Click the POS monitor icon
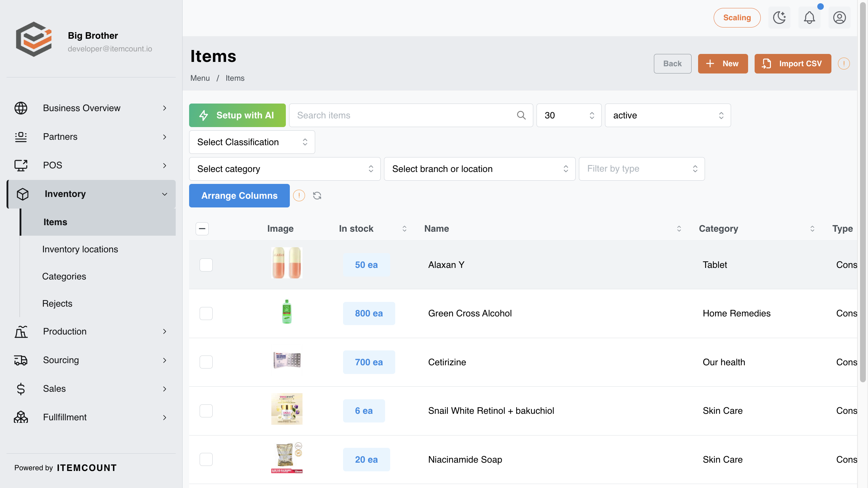This screenshot has height=488, width=868. (21, 165)
